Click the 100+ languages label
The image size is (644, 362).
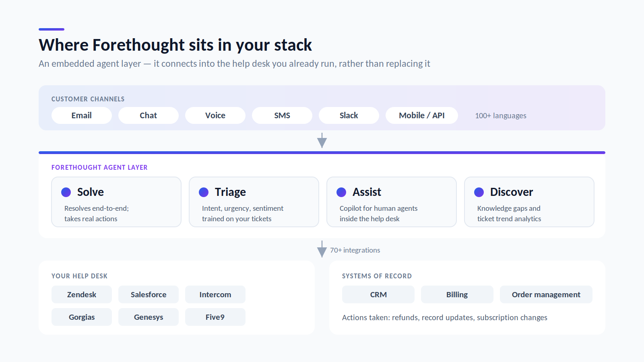coord(501,116)
